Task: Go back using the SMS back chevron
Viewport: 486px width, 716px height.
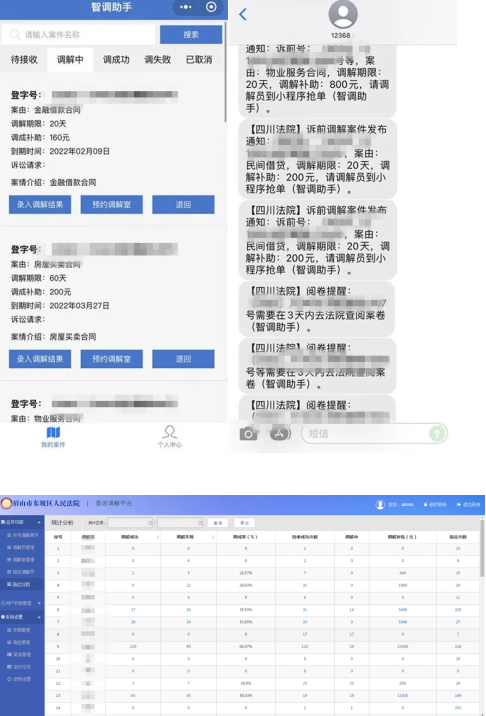Action: [x=243, y=14]
